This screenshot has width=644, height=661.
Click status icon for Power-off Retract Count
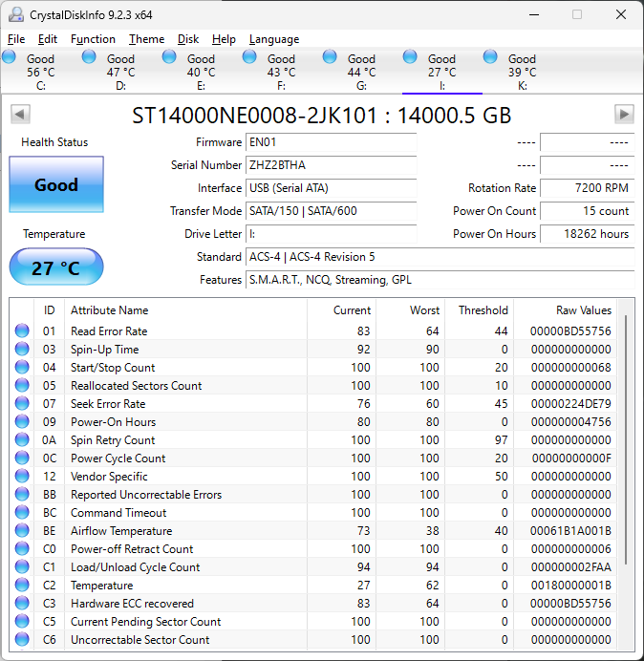(x=22, y=548)
